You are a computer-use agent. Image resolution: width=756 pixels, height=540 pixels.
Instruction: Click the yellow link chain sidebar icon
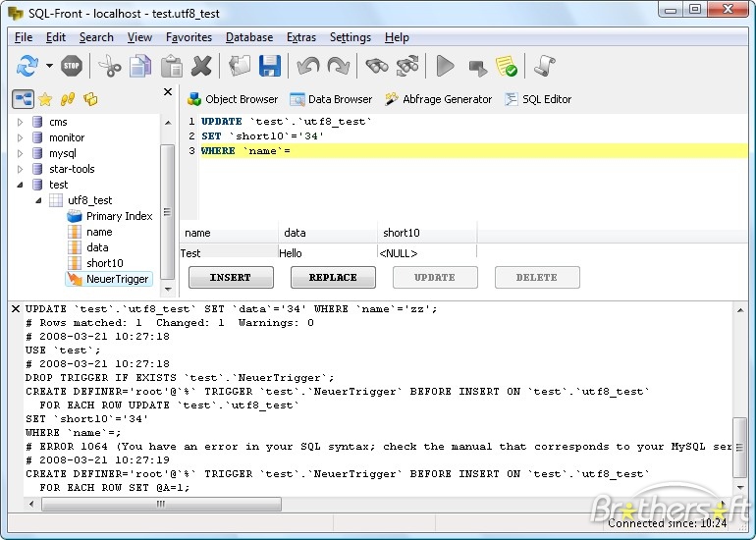(68, 99)
